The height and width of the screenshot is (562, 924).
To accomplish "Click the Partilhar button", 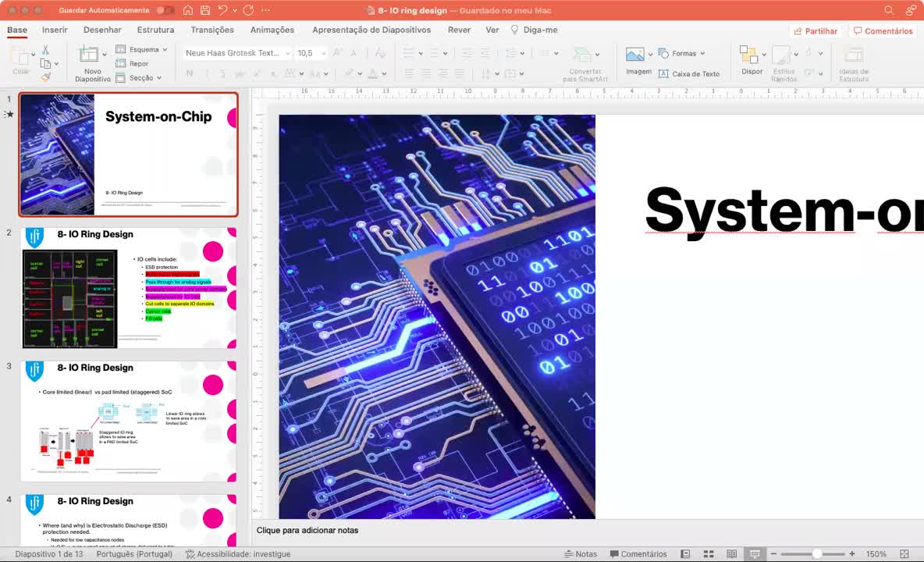I will pyautogui.click(x=816, y=31).
